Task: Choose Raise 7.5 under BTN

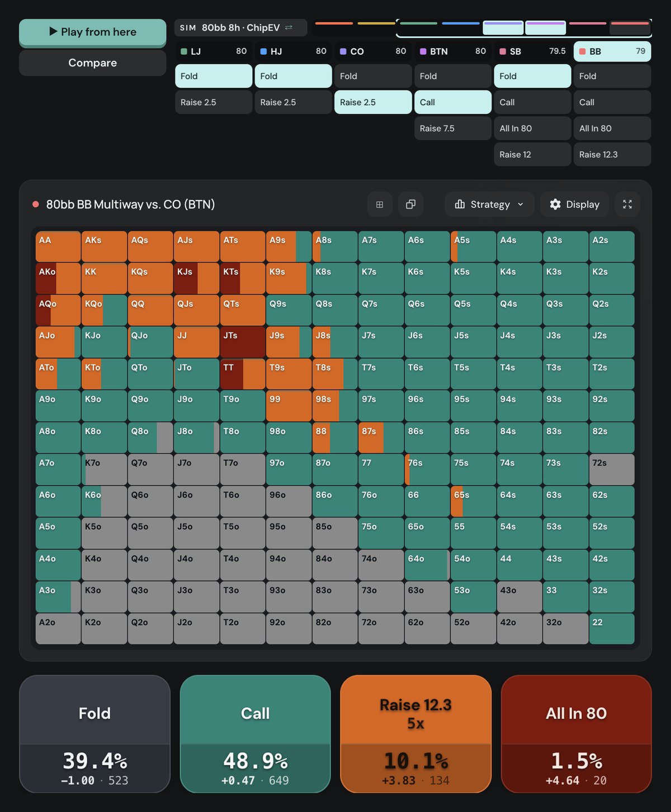Action: (x=453, y=129)
